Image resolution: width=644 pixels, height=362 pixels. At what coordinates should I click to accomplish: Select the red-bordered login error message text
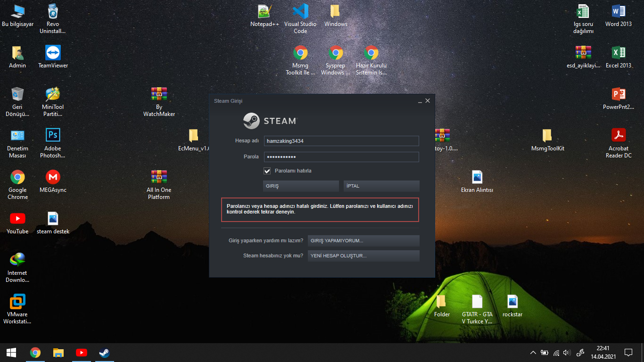[x=320, y=209]
